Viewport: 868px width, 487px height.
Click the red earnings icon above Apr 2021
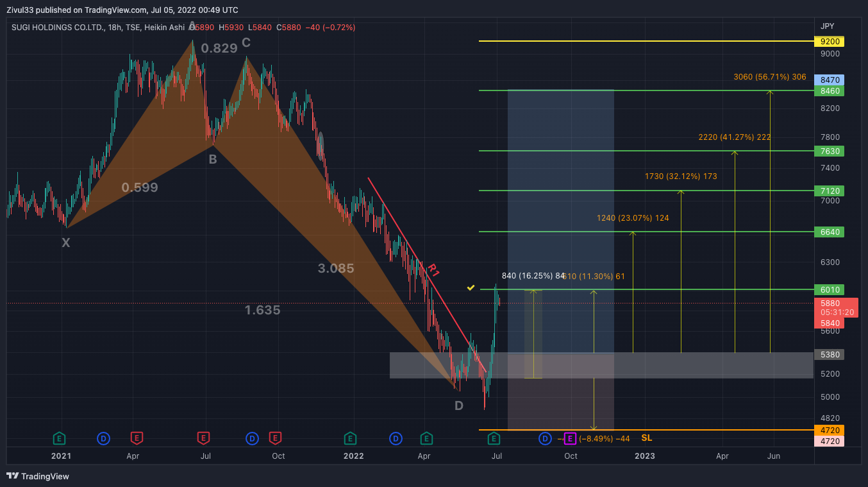pos(137,438)
